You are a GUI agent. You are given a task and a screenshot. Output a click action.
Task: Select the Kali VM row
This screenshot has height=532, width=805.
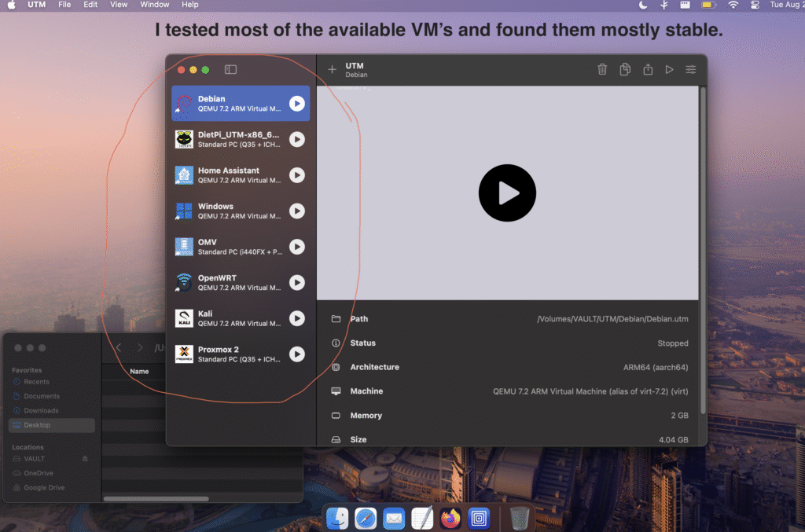coord(241,318)
